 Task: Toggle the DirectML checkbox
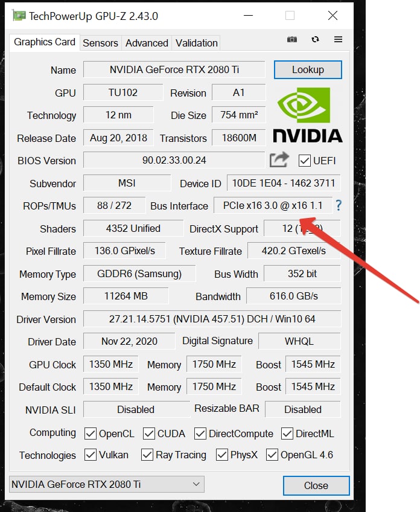coord(287,434)
